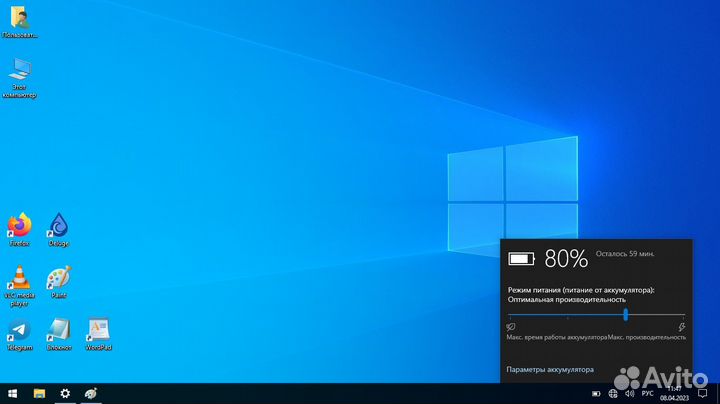Open the This PC desktop icon
Image resolution: width=720 pixels, height=404 pixels.
coord(19,78)
